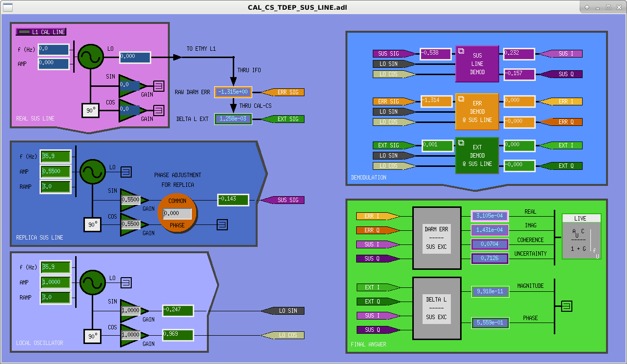This screenshot has width=627, height=364.
Task: Click the MAGNITUDE readback 9.918e-11
Action: pos(491,292)
